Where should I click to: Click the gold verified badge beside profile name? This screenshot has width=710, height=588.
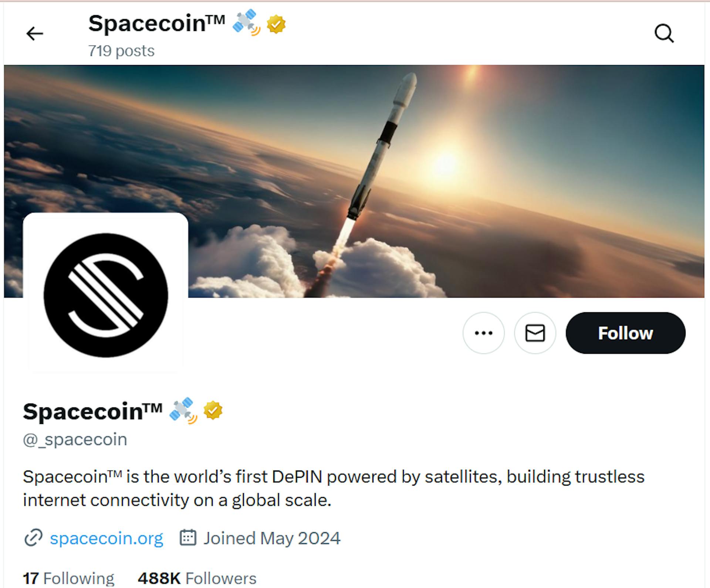pyautogui.click(x=213, y=410)
